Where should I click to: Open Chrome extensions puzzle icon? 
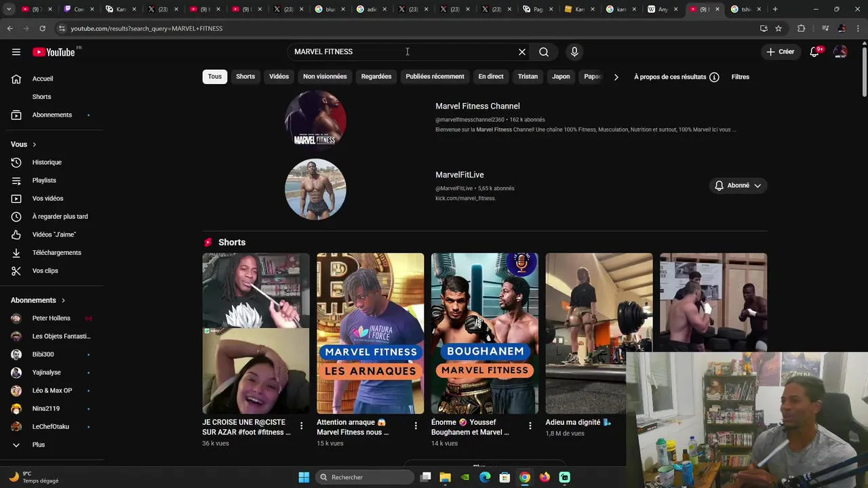(x=802, y=28)
